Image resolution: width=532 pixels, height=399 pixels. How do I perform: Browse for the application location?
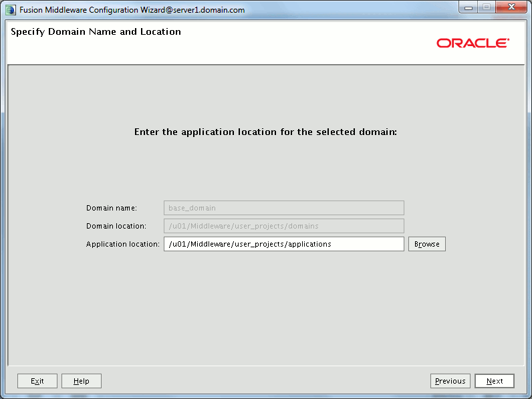[x=427, y=244]
